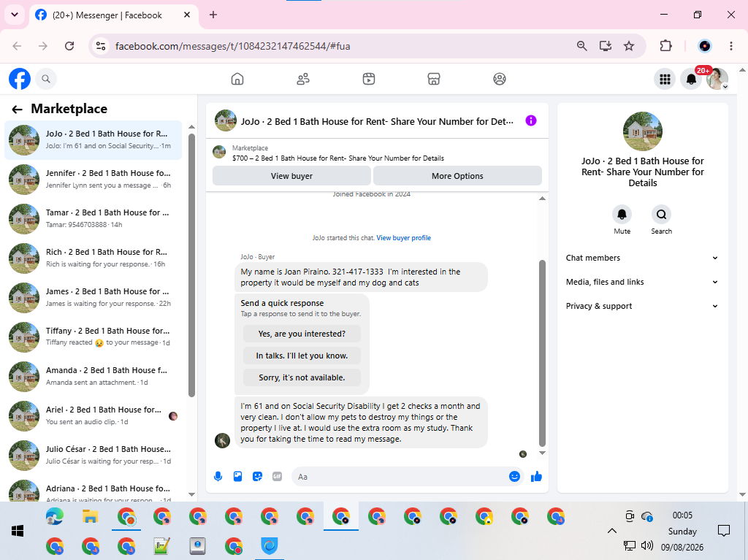This screenshot has width=748, height=560.
Task: Click the large house listing thumbnail in right panel
Action: click(x=643, y=131)
